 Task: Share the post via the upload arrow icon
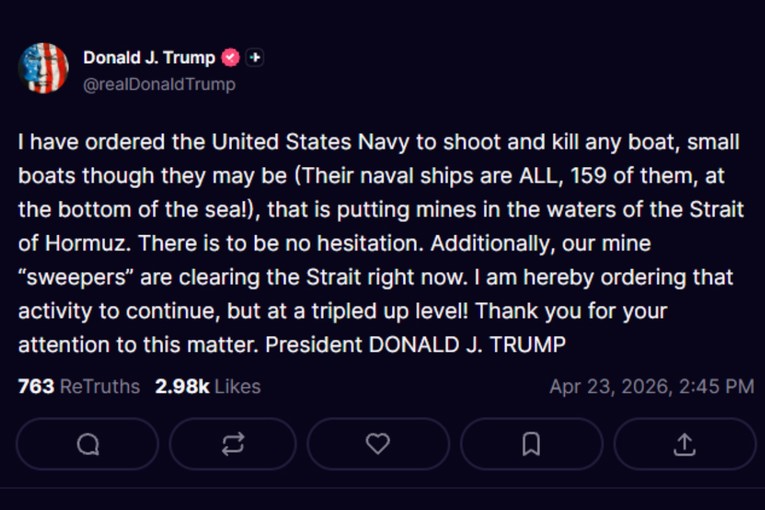coord(684,444)
